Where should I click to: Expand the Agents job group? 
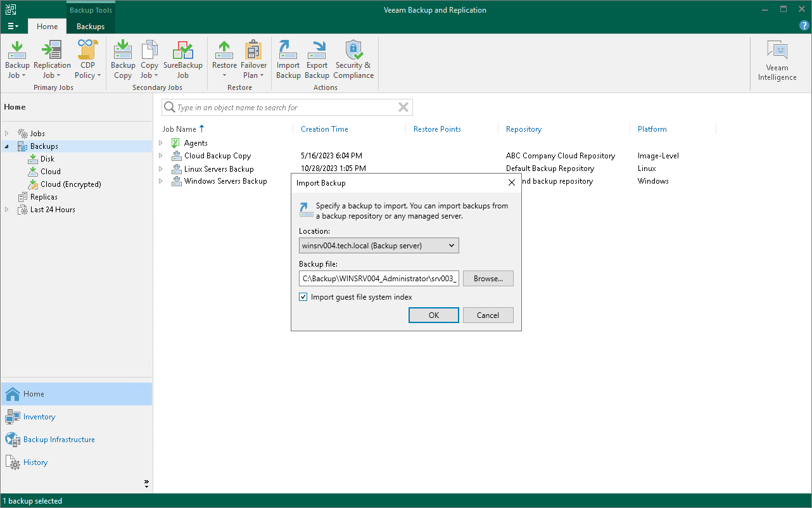(160, 143)
